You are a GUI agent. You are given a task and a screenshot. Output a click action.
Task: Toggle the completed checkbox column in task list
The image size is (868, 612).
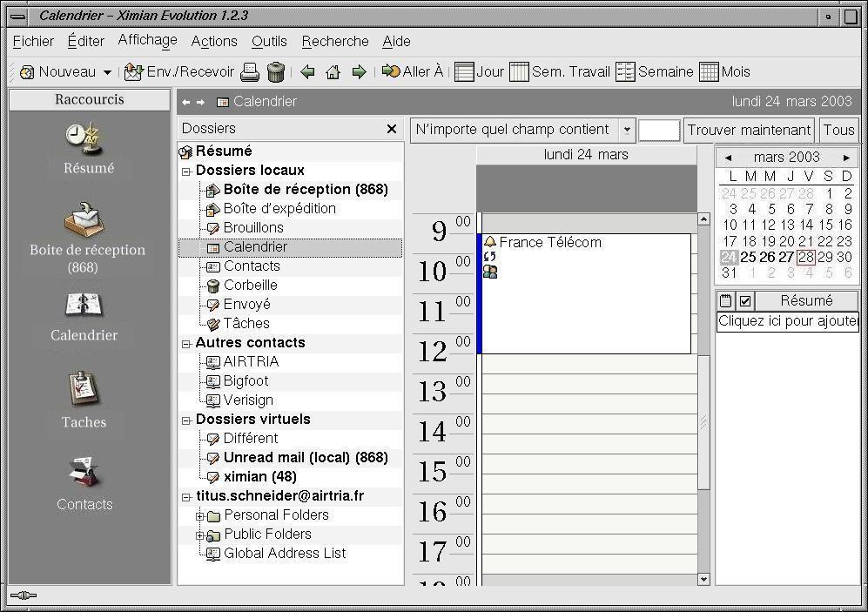pyautogui.click(x=745, y=301)
